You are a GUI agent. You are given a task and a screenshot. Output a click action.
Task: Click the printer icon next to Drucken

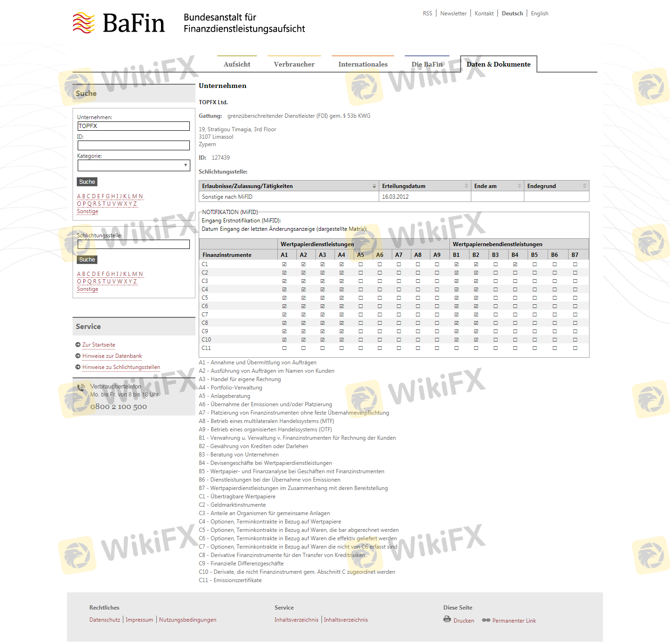point(447,619)
